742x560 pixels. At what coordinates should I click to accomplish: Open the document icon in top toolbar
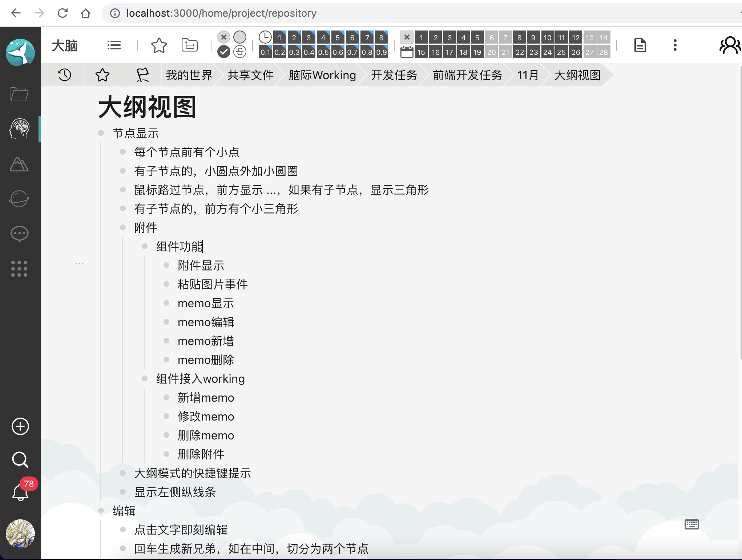[640, 45]
